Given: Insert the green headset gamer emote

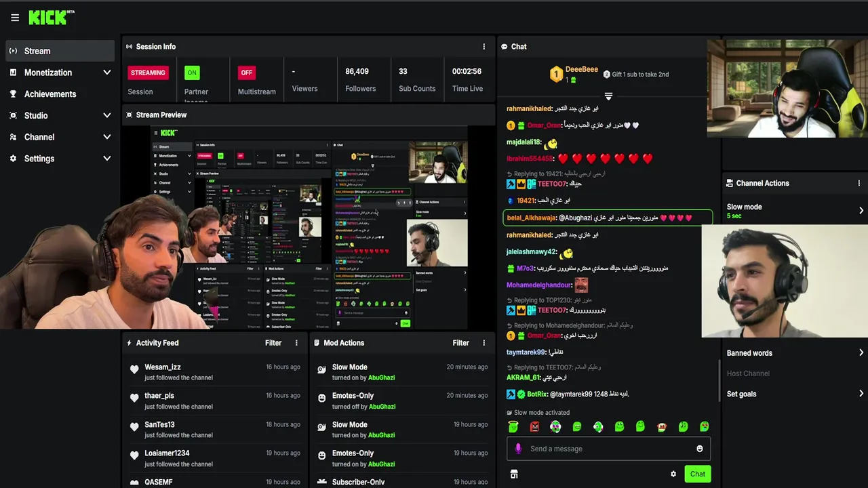Looking at the screenshot, I should click(x=598, y=426).
